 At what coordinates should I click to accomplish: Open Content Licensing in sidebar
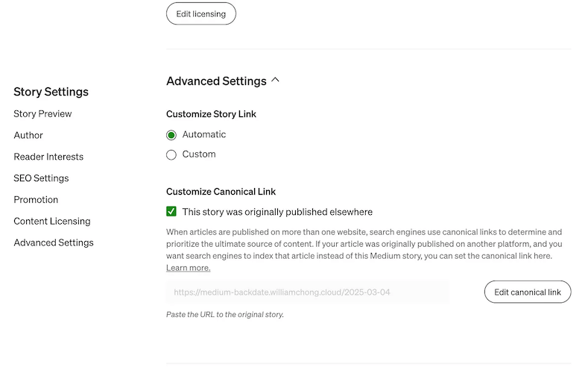(52, 221)
